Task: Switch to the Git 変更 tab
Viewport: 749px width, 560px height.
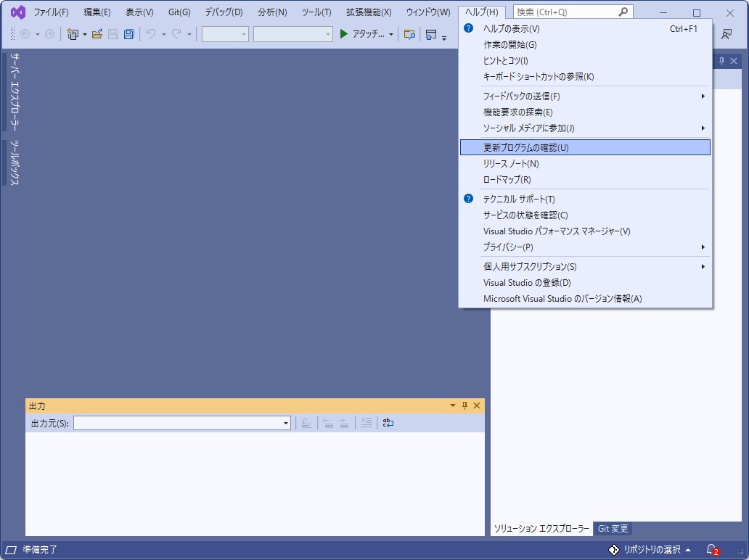Action: point(613,529)
